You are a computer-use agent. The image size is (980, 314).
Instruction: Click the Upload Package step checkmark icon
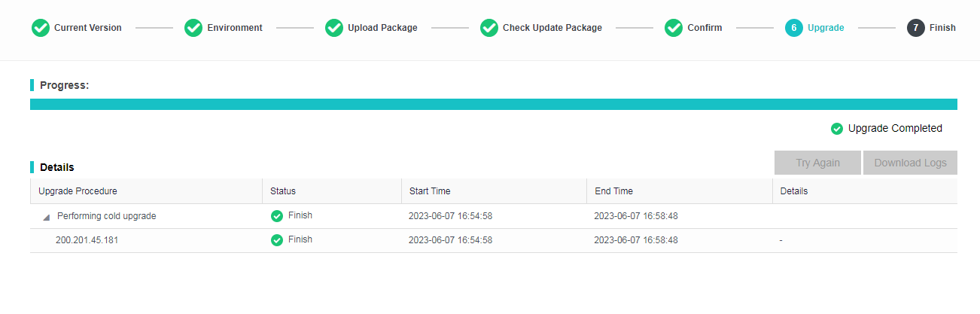coord(333,28)
